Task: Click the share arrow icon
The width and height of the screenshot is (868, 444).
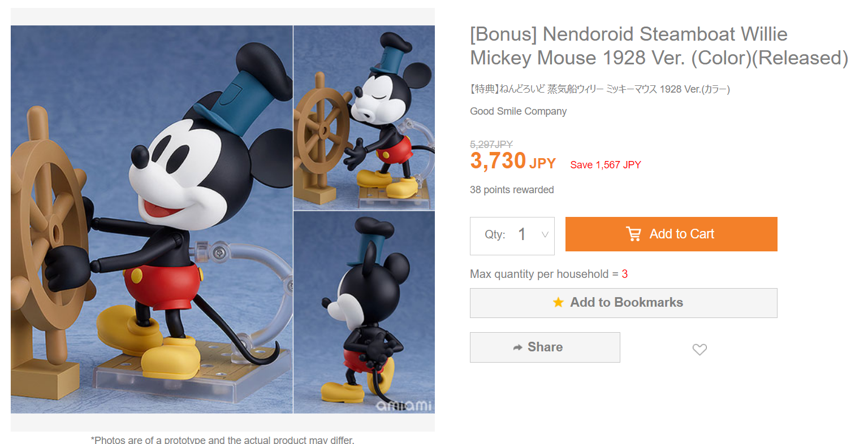Action: click(517, 347)
